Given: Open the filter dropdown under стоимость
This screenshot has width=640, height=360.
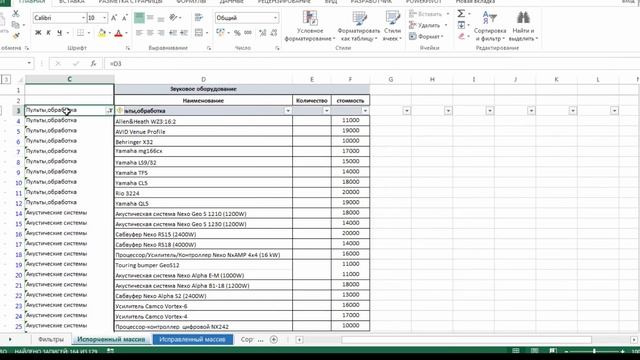Looking at the screenshot, I should (x=365, y=111).
